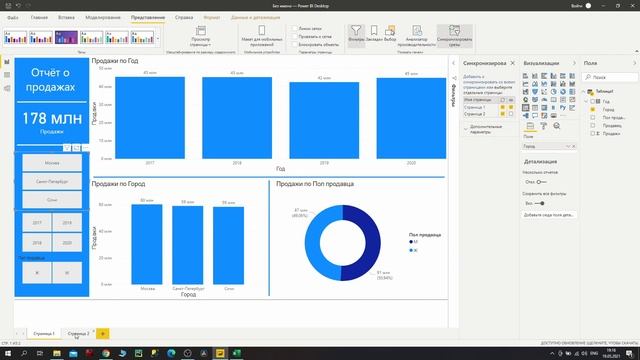This screenshot has width=640, height=360.
Task: Open slicer More options ellipsis
Action: [85, 148]
